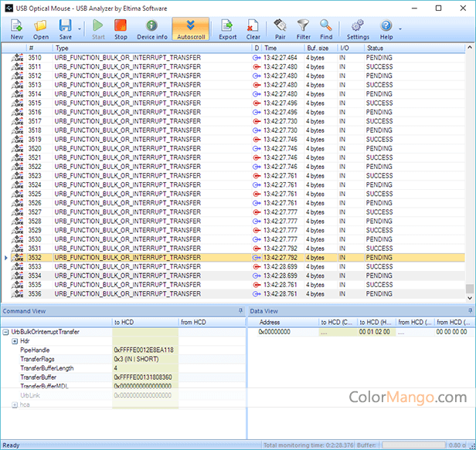The width and height of the screenshot is (476, 450).
Task: Click the New toolbar icon
Action: pyautogui.click(x=16, y=29)
